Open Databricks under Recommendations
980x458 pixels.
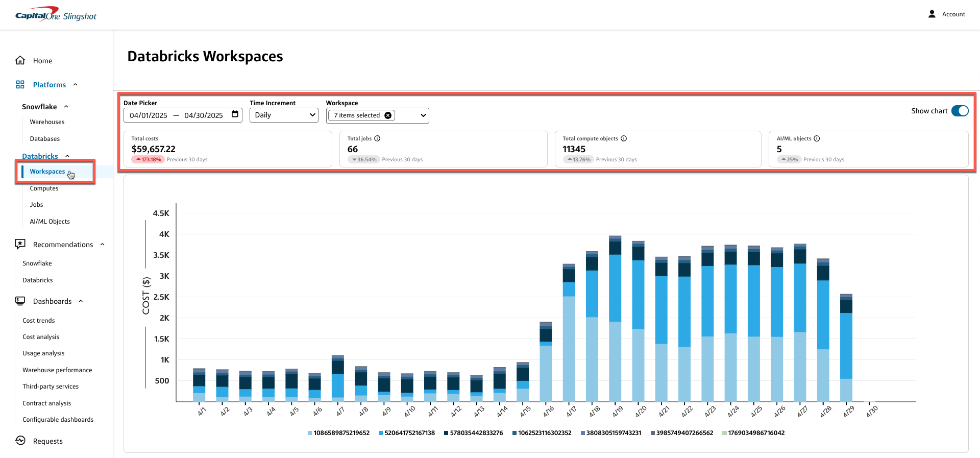point(37,280)
